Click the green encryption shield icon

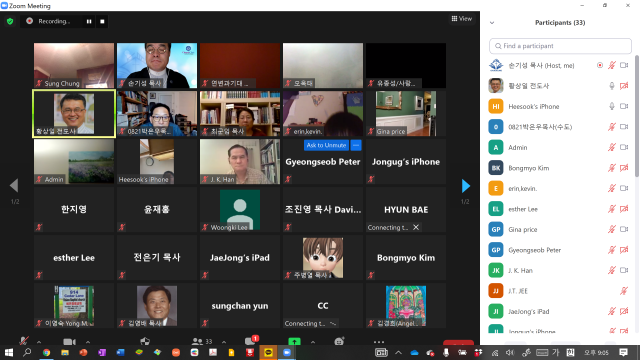[x=10, y=21]
